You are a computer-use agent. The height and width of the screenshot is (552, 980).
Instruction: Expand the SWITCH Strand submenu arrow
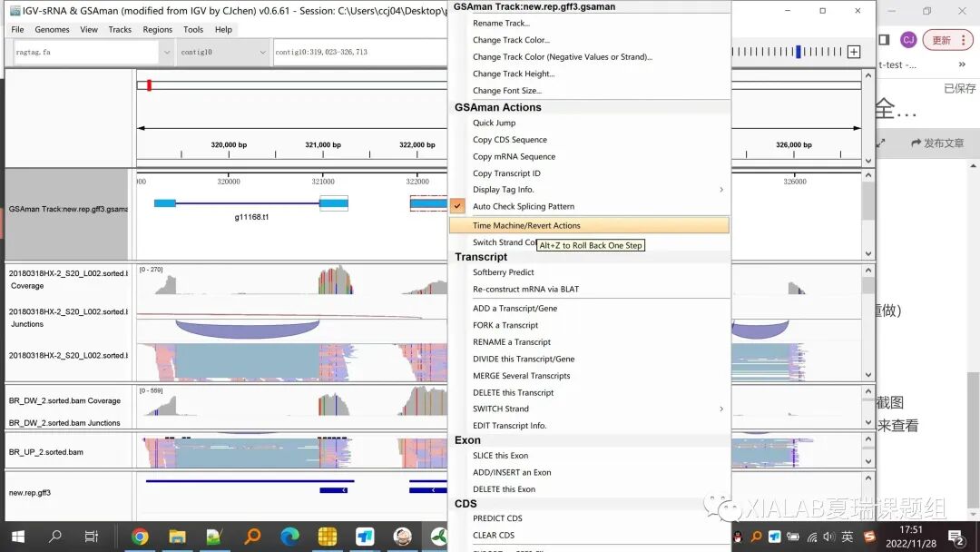(721, 409)
